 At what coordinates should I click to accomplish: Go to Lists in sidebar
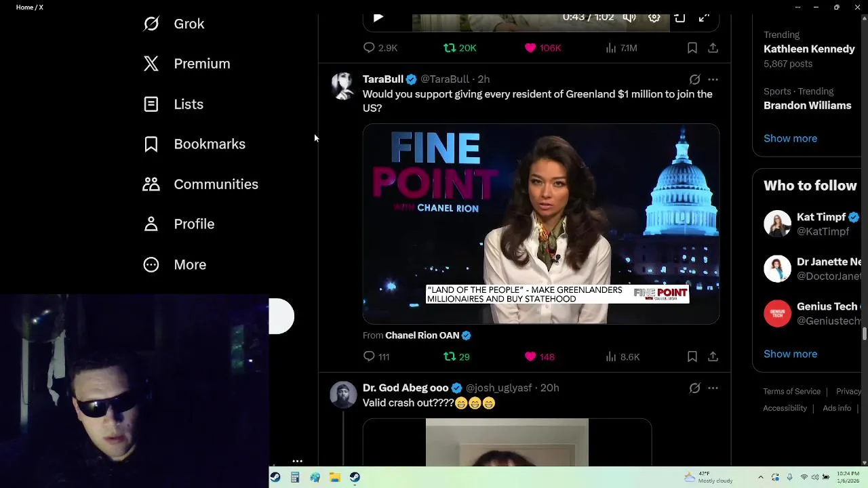(174, 104)
